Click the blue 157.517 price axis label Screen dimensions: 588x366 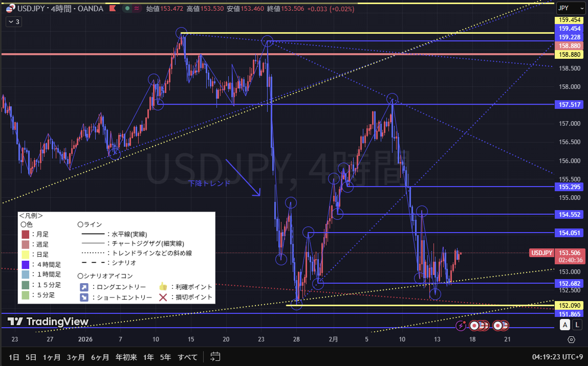tap(570, 104)
